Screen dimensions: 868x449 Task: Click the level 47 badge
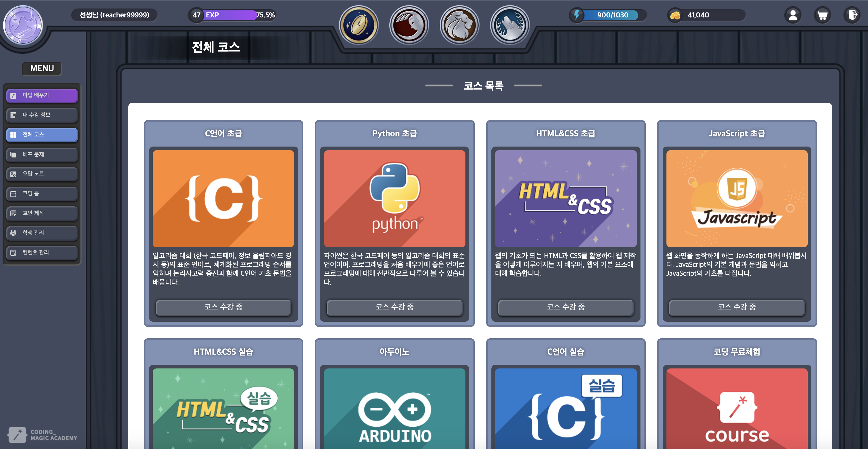point(196,15)
